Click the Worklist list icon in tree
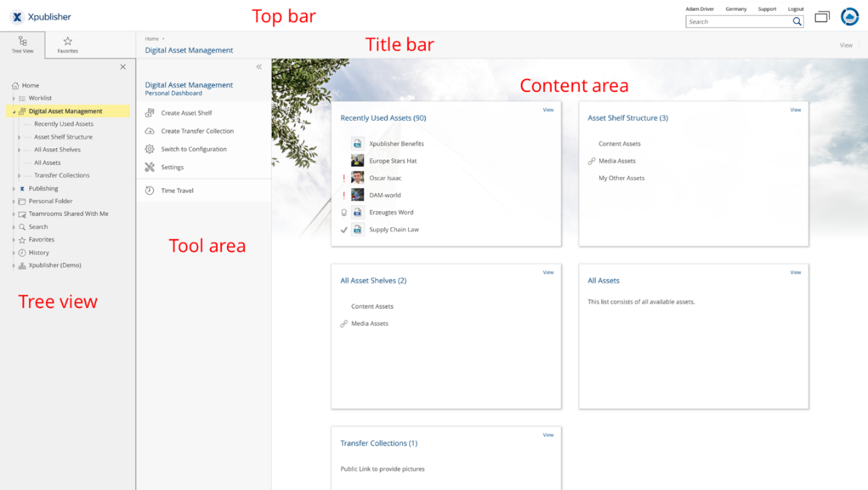The width and height of the screenshot is (868, 490). (x=22, y=98)
